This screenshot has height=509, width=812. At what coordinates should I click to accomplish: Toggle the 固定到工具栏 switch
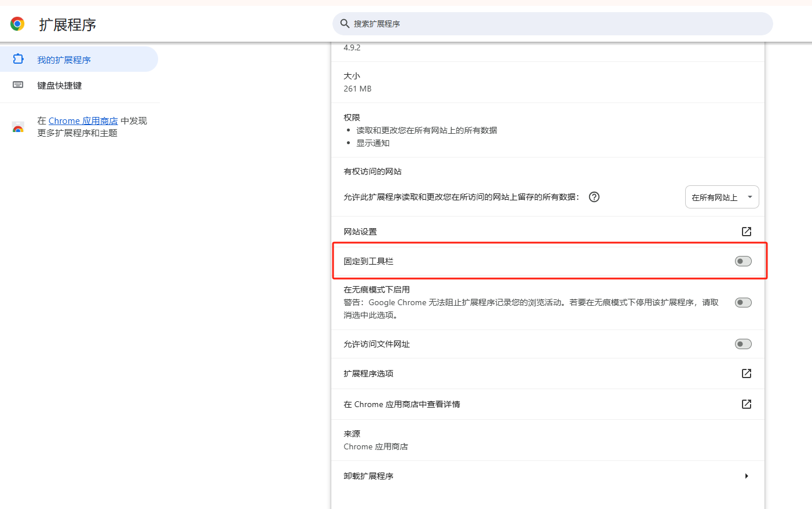point(743,261)
